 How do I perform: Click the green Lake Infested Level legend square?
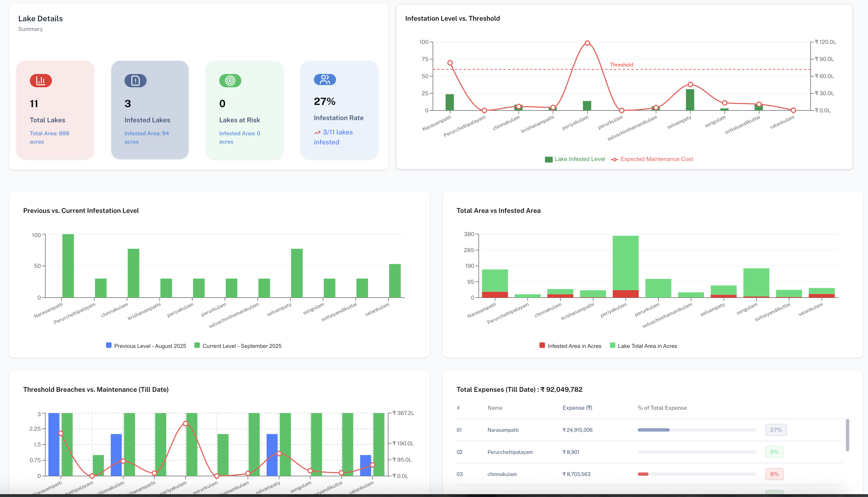pos(549,159)
